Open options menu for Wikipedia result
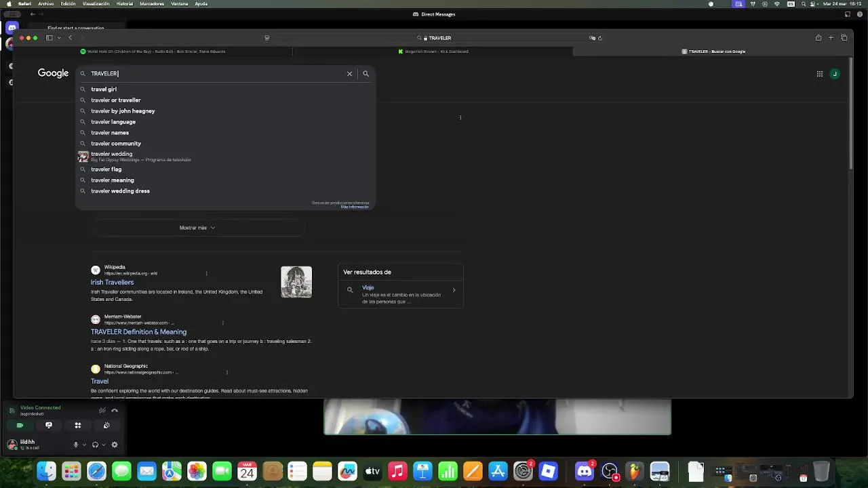Image resolution: width=868 pixels, height=488 pixels. (x=206, y=274)
